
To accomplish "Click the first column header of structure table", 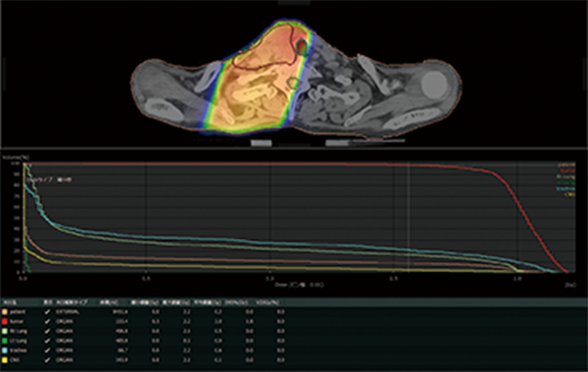I will tap(9, 302).
